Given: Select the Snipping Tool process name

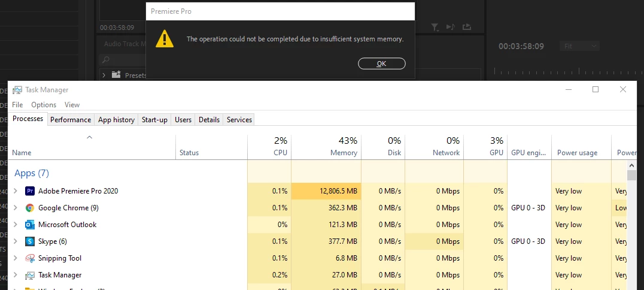Looking at the screenshot, I should (60, 258).
